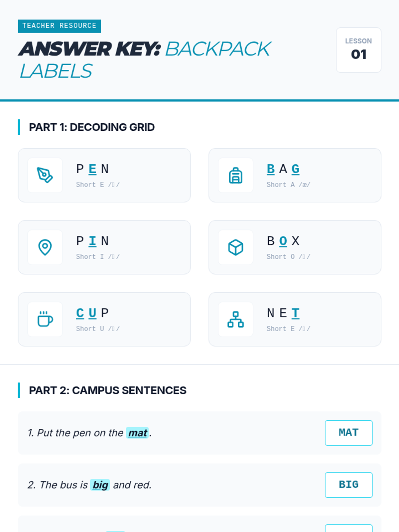Viewport: 399px width, 532px height.
Task: Click the highlighted word mat in sentence one
Action: pyautogui.click(x=137, y=433)
